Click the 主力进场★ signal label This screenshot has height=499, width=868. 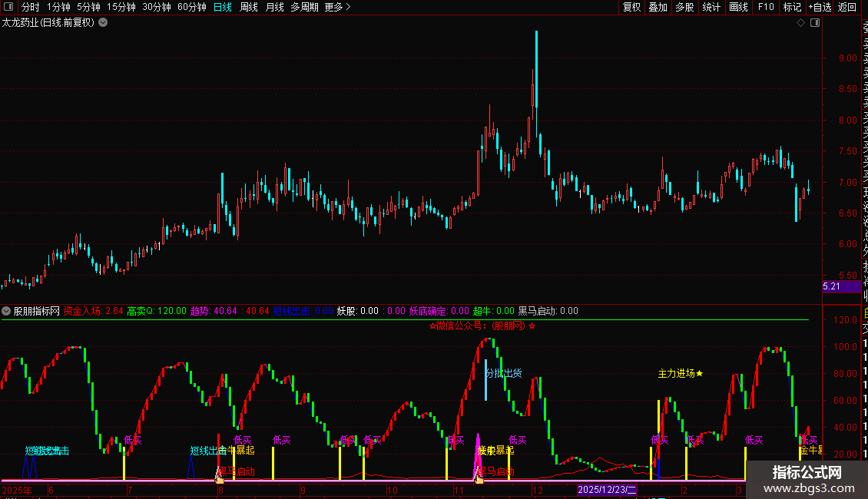[x=681, y=373]
